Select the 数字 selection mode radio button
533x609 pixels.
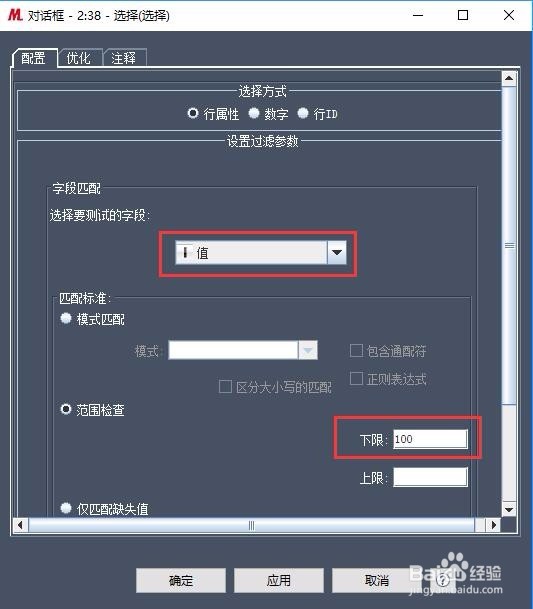pos(254,113)
